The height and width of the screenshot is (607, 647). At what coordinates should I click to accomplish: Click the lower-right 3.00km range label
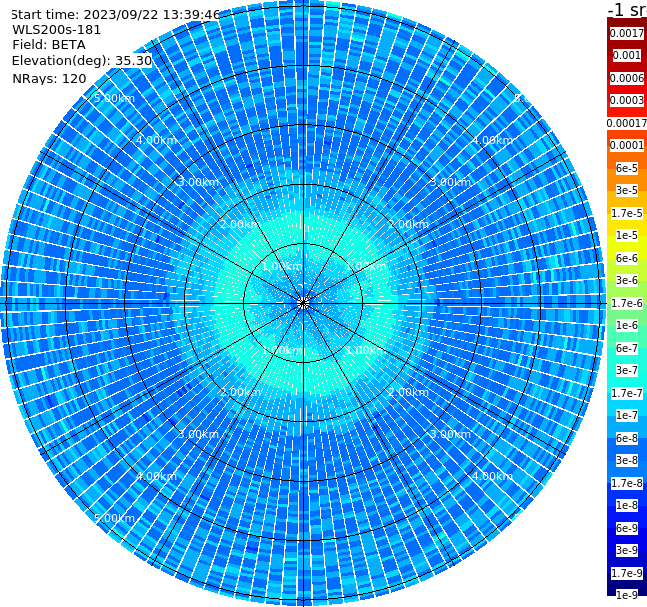[x=451, y=434]
